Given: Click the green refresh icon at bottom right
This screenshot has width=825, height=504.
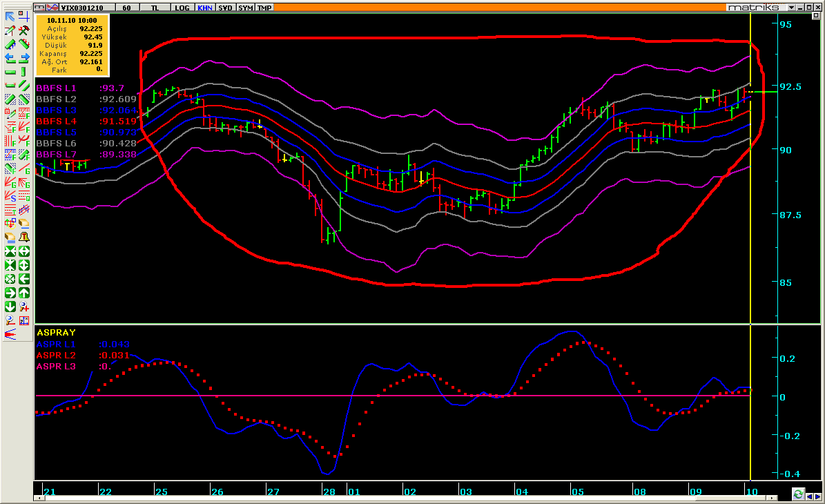Looking at the screenshot, I should coord(799,495).
